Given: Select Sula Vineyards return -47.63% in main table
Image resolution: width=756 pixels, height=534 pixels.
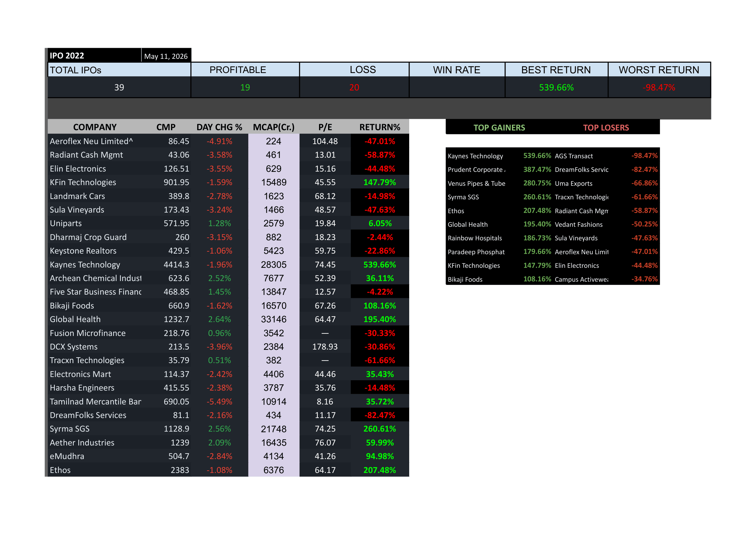Looking at the screenshot, I should [x=380, y=210].
